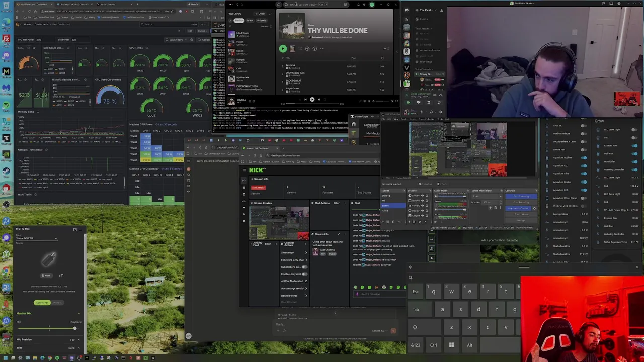The height and width of the screenshot is (362, 644).
Task: Toggle the 'Aquarium Bubbler' switch
Action: click(584, 158)
